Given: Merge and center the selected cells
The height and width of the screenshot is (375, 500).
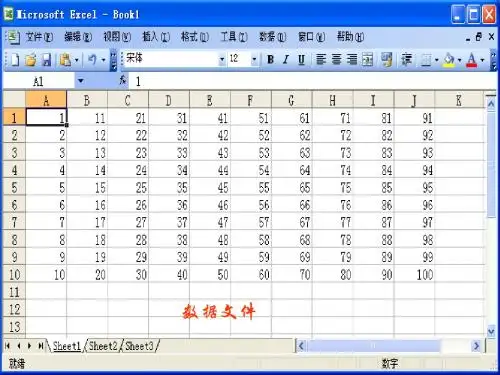Looking at the screenshot, I should click(367, 60).
